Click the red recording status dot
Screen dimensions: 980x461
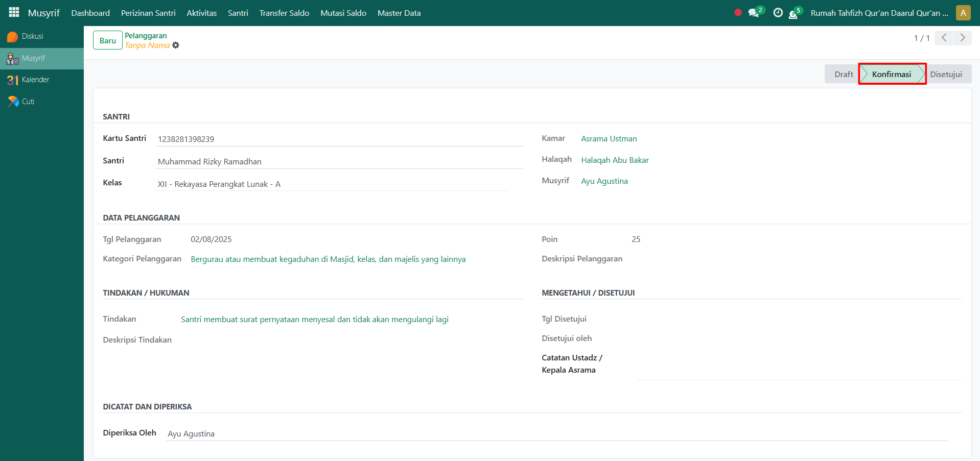coord(738,13)
